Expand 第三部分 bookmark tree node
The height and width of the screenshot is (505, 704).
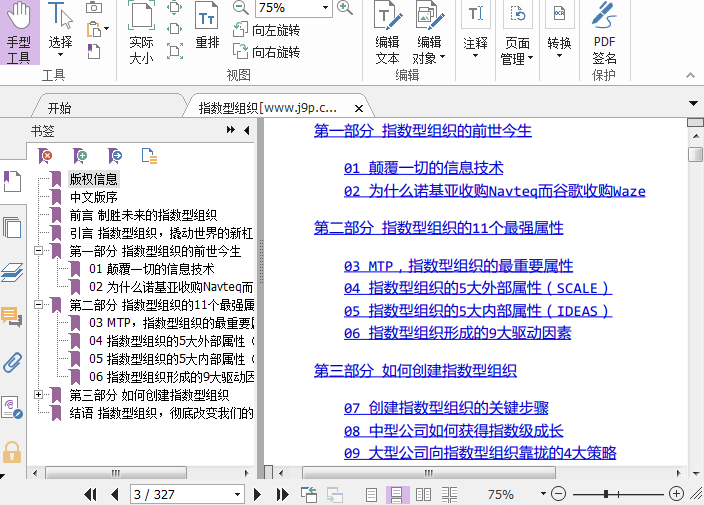pyautogui.click(x=39, y=395)
